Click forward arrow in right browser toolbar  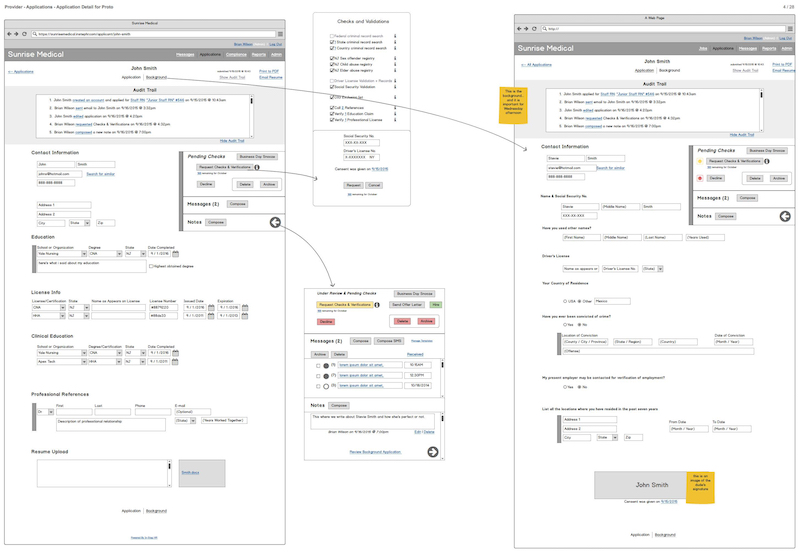(x=527, y=29)
